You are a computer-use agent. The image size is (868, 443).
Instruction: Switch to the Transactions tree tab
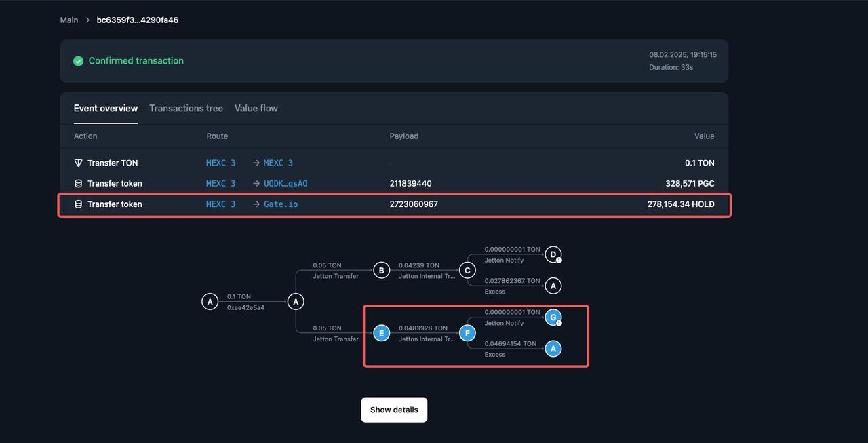point(186,109)
